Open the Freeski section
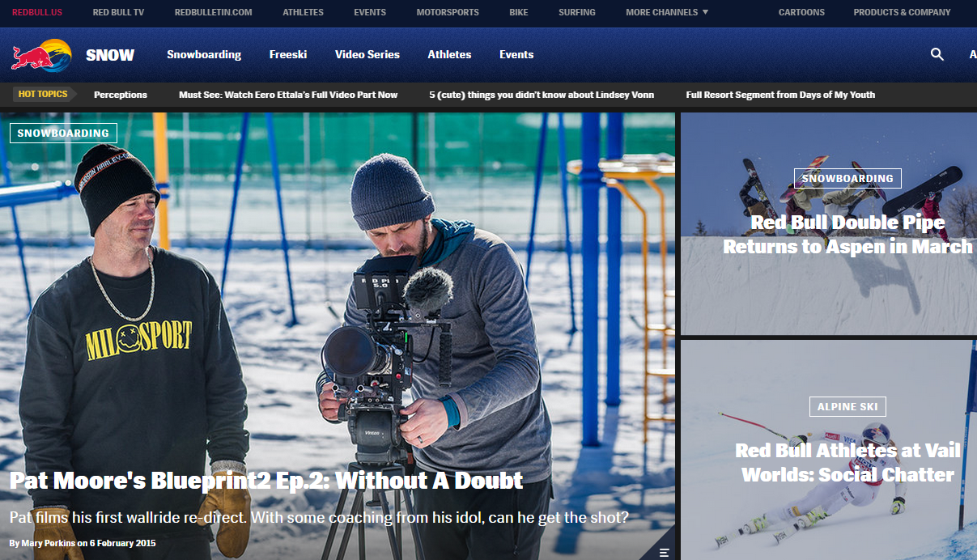 288,54
